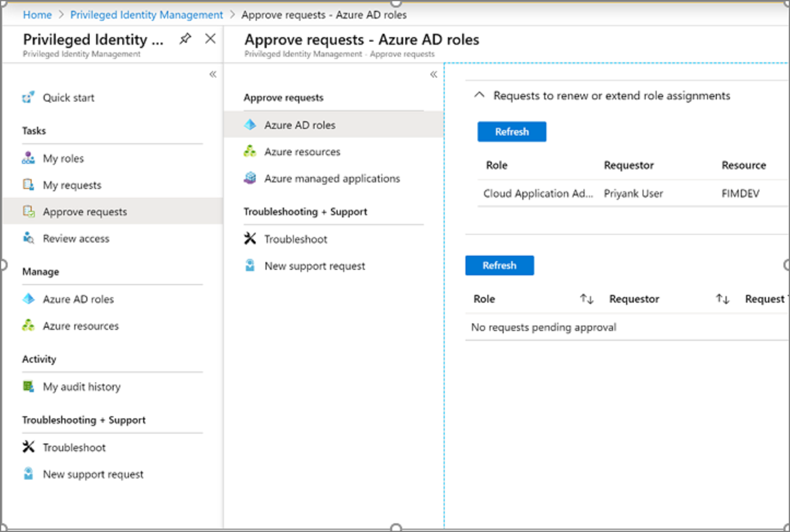This screenshot has width=790, height=532.
Task: Collapse the left navigation panel
Action: tap(213, 74)
